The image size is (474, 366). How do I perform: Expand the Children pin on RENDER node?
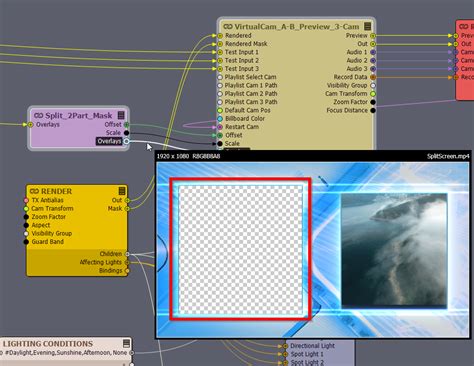[x=127, y=254]
